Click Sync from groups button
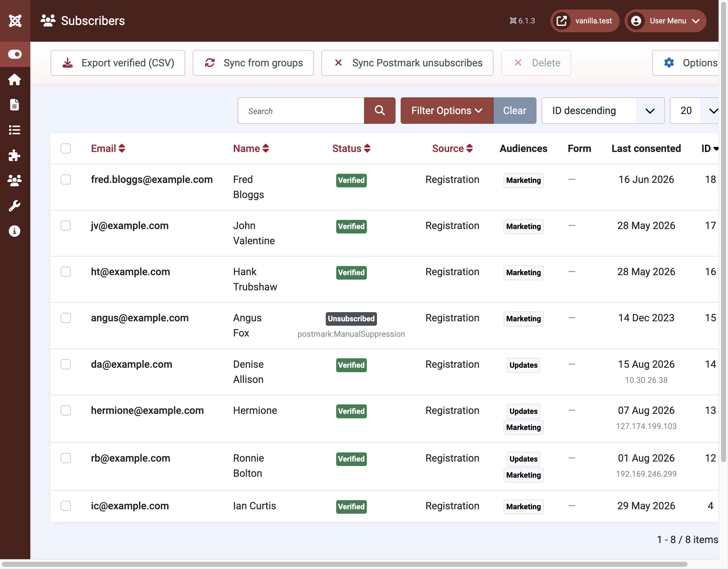The width and height of the screenshot is (728, 569). click(253, 63)
